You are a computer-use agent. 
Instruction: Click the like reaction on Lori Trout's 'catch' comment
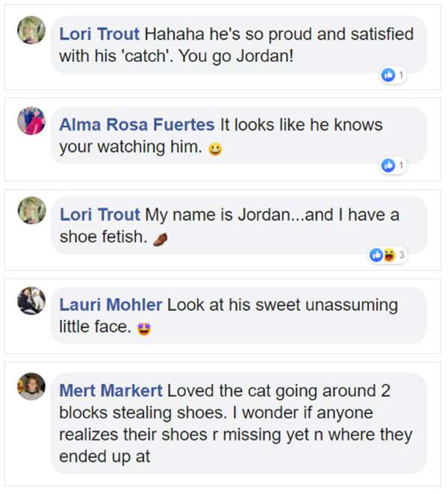388,75
